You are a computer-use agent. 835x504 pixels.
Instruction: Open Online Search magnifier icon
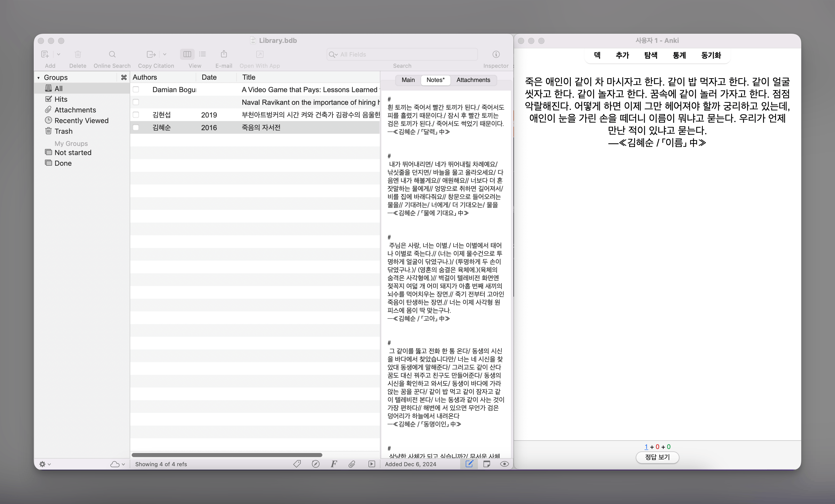click(112, 54)
